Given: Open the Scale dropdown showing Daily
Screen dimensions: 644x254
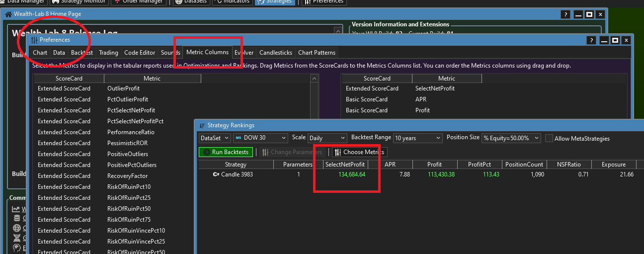Looking at the screenshot, I should point(327,138).
